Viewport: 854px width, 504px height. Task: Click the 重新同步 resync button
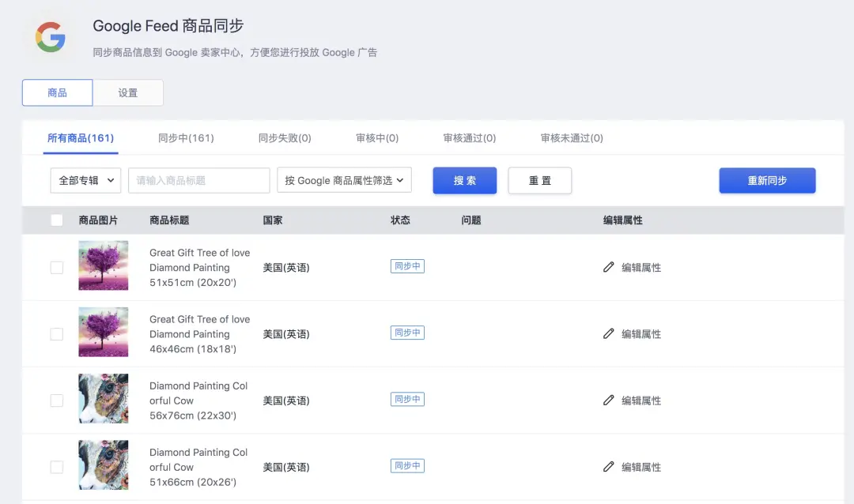767,180
